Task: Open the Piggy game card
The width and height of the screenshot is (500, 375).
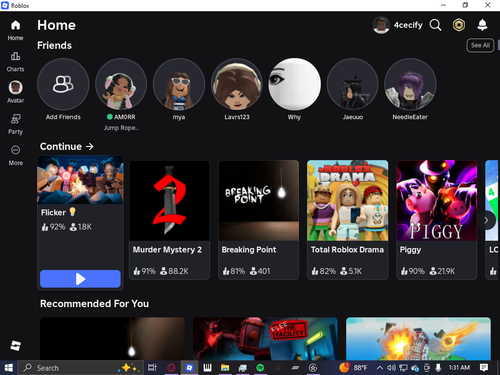Action: [x=437, y=220]
